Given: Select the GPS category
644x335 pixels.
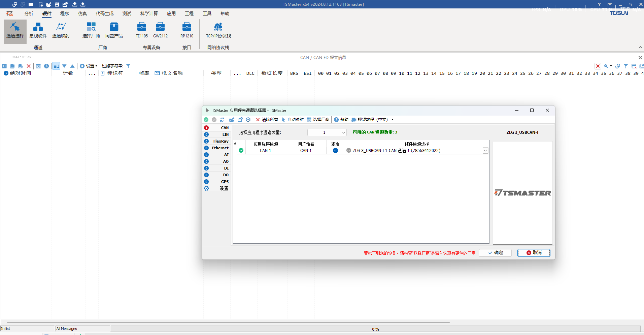Looking at the screenshot, I should click(x=216, y=182).
